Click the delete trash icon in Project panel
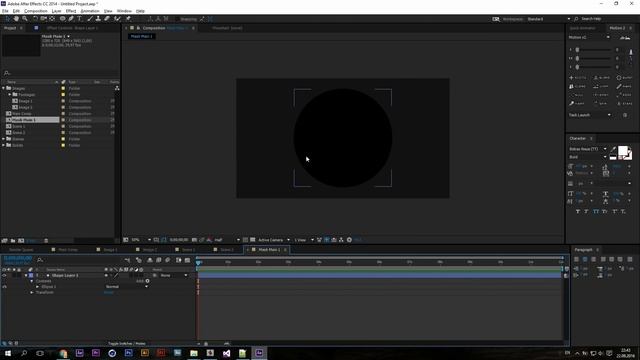 46,241
